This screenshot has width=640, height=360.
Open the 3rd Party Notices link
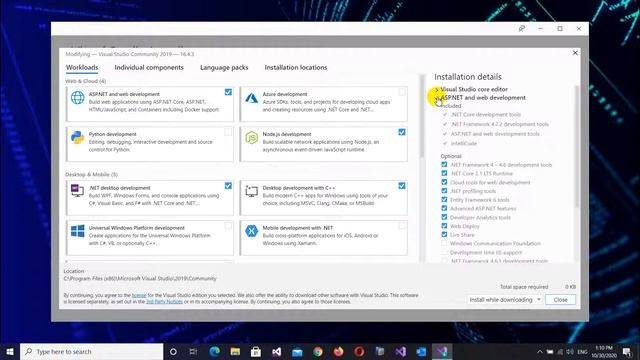click(x=164, y=302)
